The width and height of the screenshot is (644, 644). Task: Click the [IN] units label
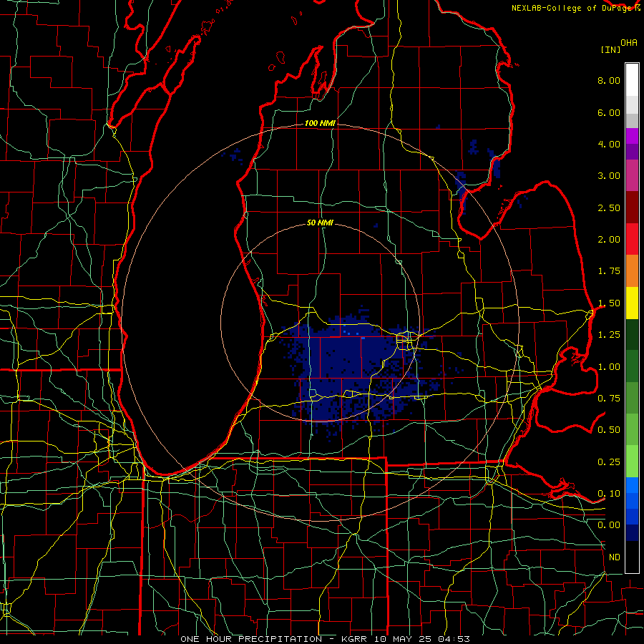[611, 49]
